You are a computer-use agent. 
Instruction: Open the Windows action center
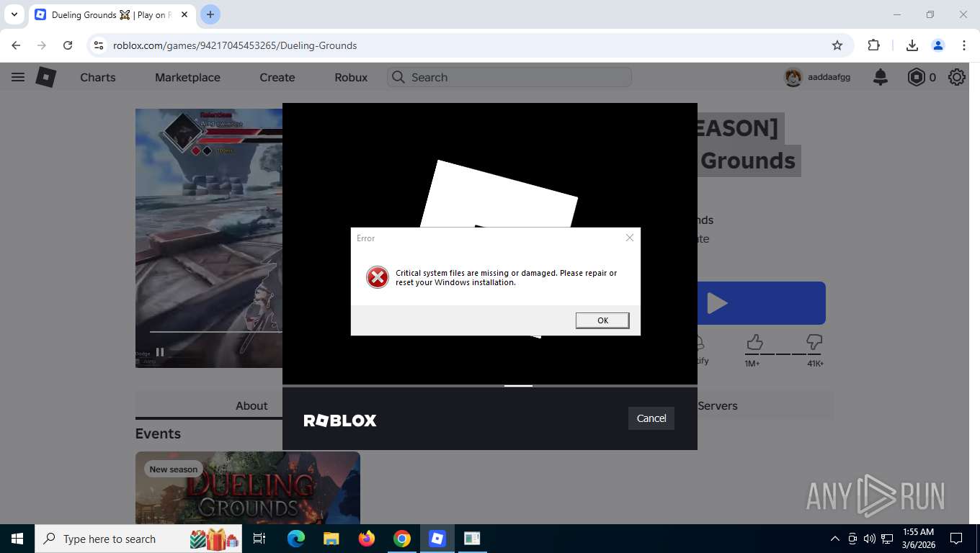point(956,539)
